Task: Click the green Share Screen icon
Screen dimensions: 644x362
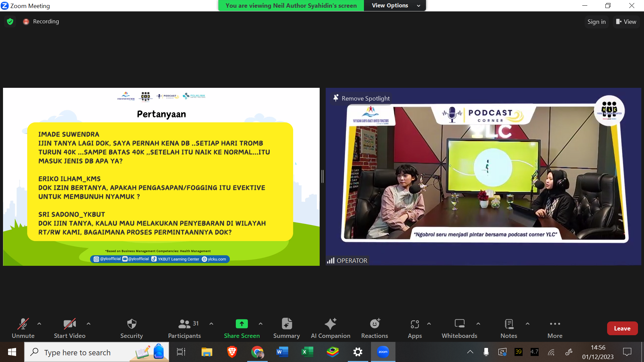Action: [x=241, y=324]
